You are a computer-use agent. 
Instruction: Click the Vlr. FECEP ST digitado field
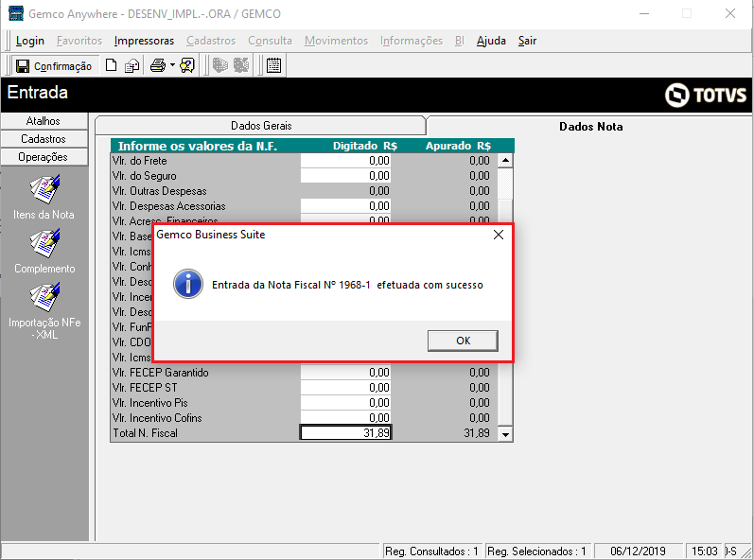[x=345, y=388]
